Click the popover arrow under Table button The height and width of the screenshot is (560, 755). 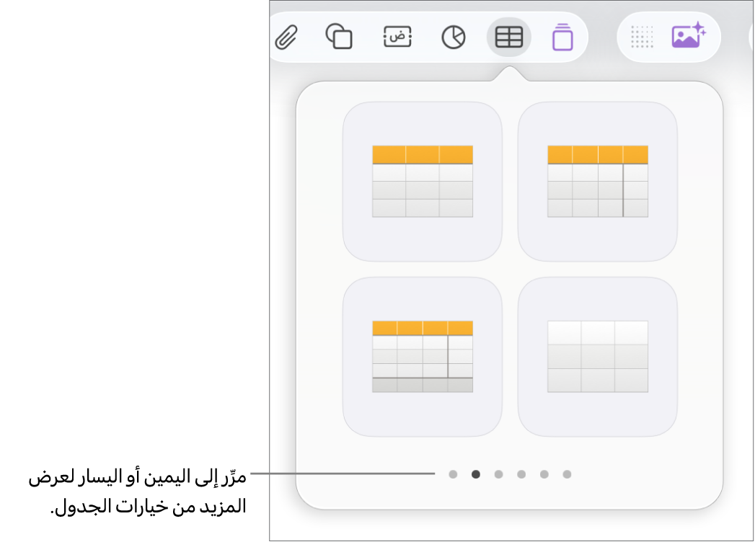click(509, 74)
